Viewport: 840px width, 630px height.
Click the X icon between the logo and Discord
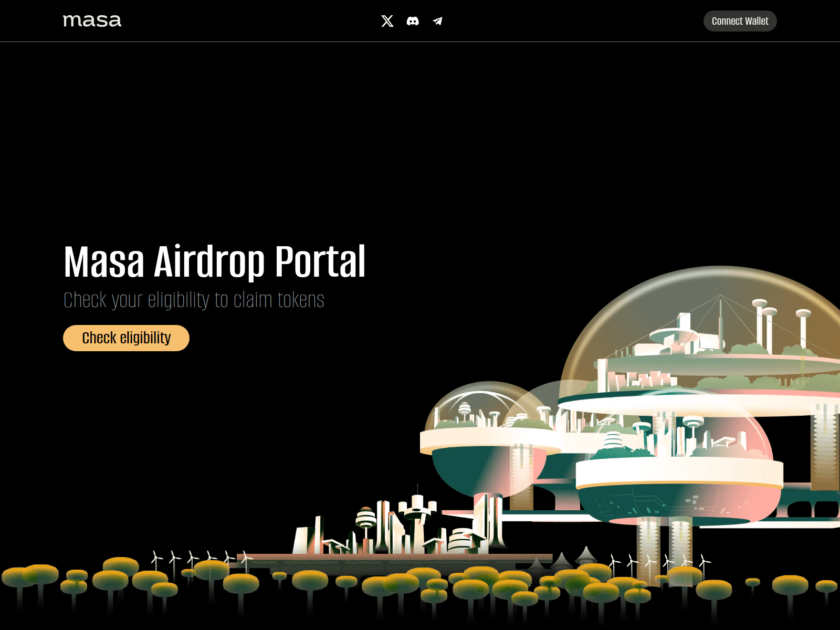tap(387, 21)
